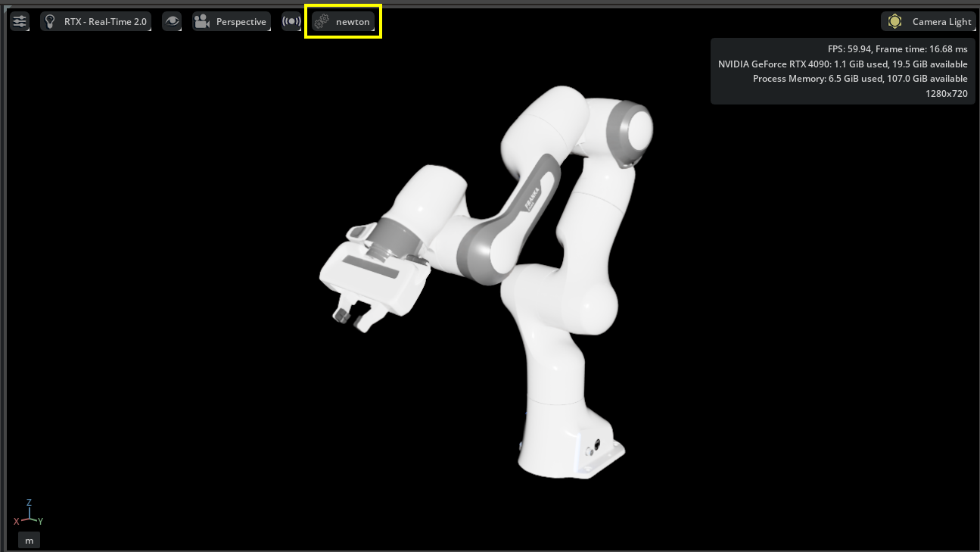The image size is (980, 552).
Task: Open the newton physics engine dropdown
Action: click(353, 22)
